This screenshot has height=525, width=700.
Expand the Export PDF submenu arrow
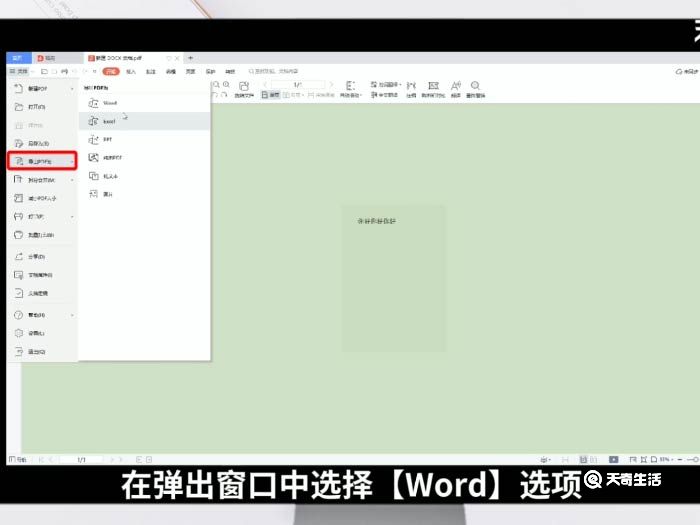[72, 162]
